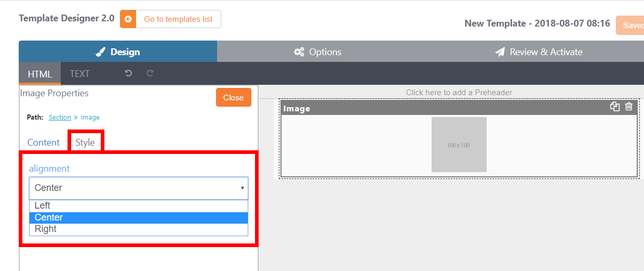Undo the last change
Viewport: 644px width, 271px height.
pos(128,73)
